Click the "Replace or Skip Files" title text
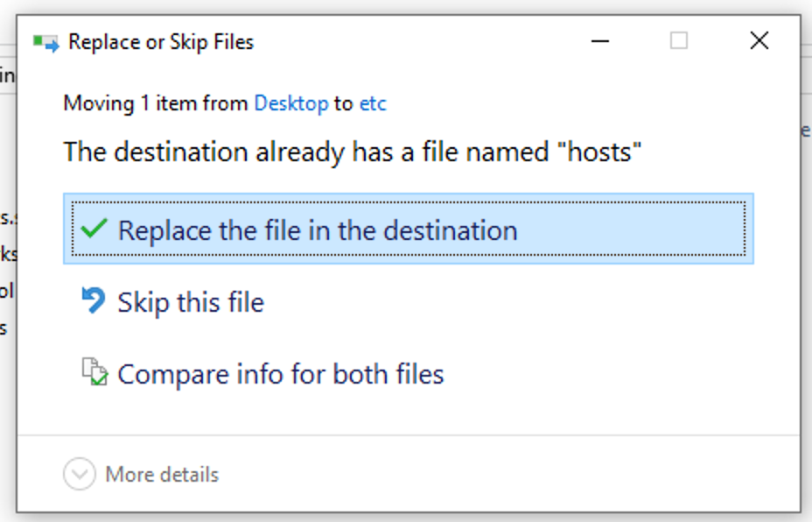Viewport: 812px width, 522px height. tap(161, 42)
